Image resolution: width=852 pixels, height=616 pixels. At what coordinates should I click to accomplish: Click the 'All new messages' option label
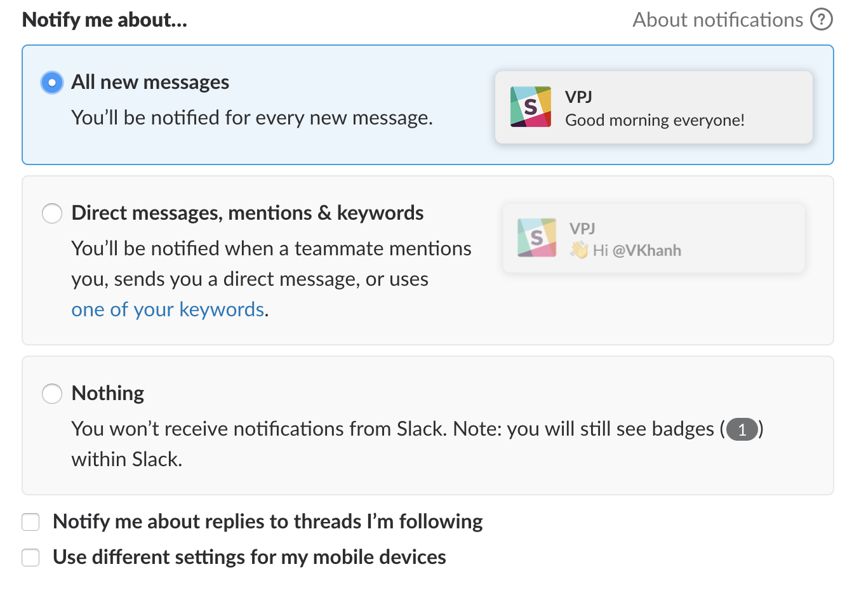click(x=150, y=83)
